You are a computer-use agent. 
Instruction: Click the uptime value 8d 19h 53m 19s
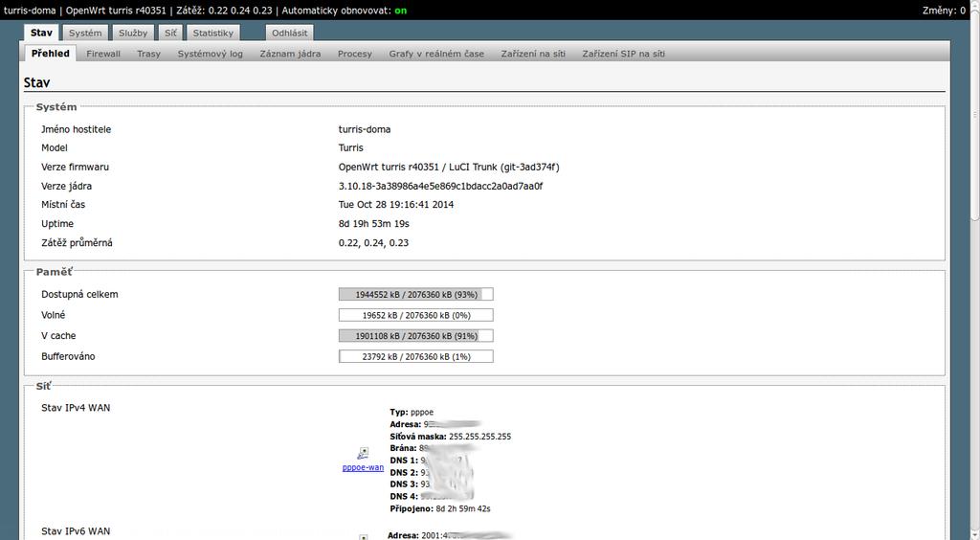(374, 224)
